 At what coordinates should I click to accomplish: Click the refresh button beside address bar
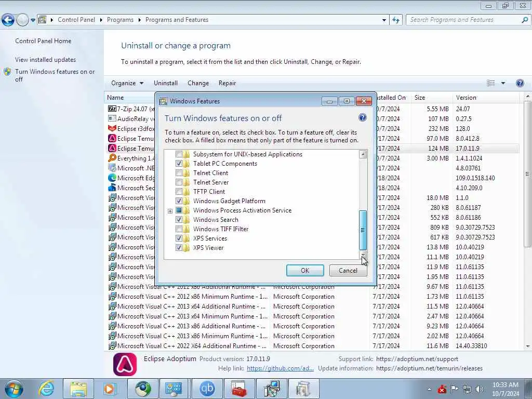[x=395, y=20]
